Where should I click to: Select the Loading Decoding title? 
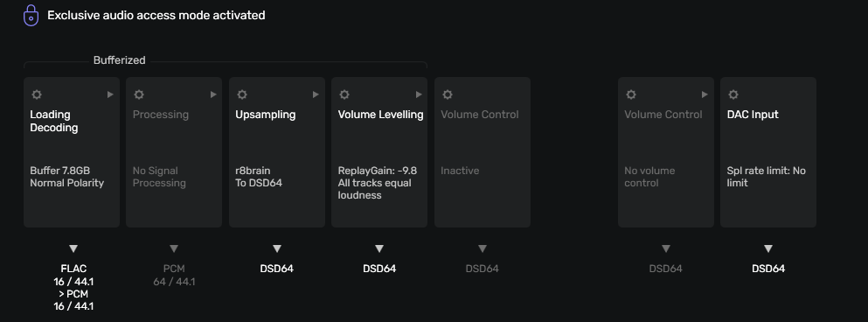53,122
